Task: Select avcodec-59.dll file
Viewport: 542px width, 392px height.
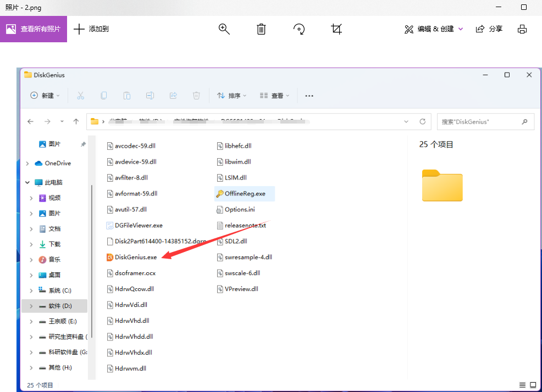Action: 131,145
